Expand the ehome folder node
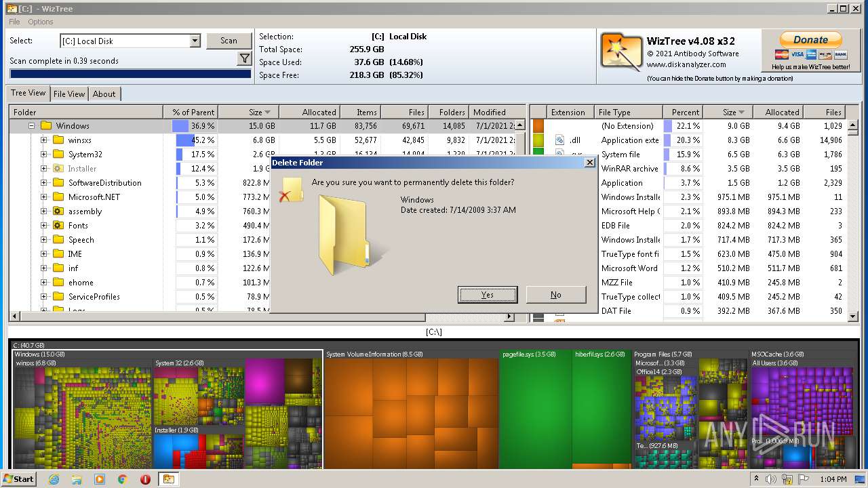 43,283
